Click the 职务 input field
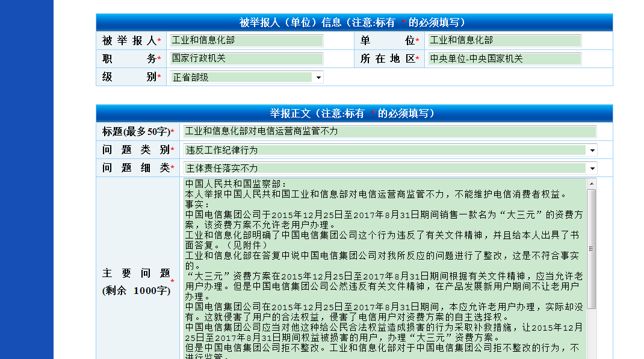 coord(246,58)
